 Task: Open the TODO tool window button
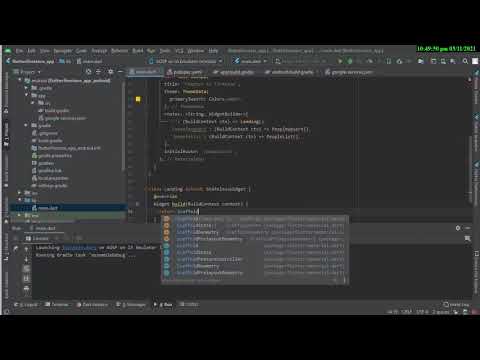click(x=189, y=304)
